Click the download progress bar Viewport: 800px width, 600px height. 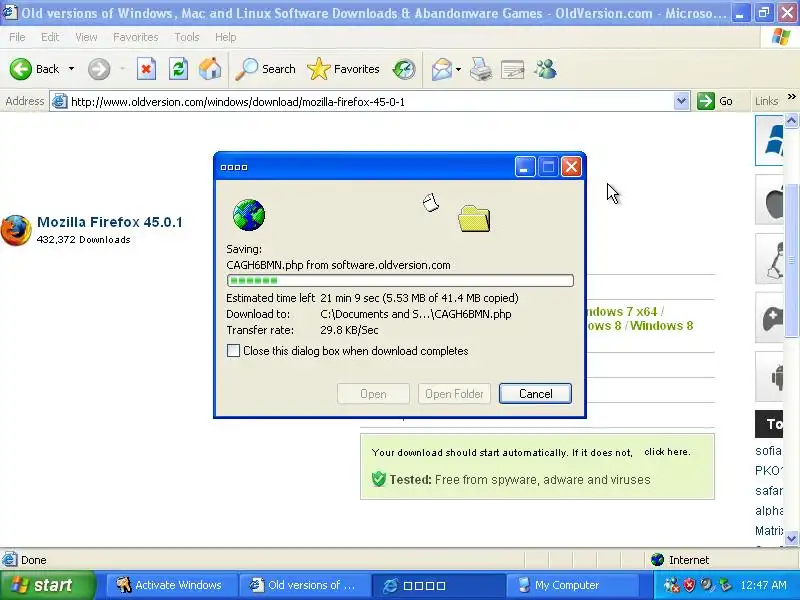[400, 280]
